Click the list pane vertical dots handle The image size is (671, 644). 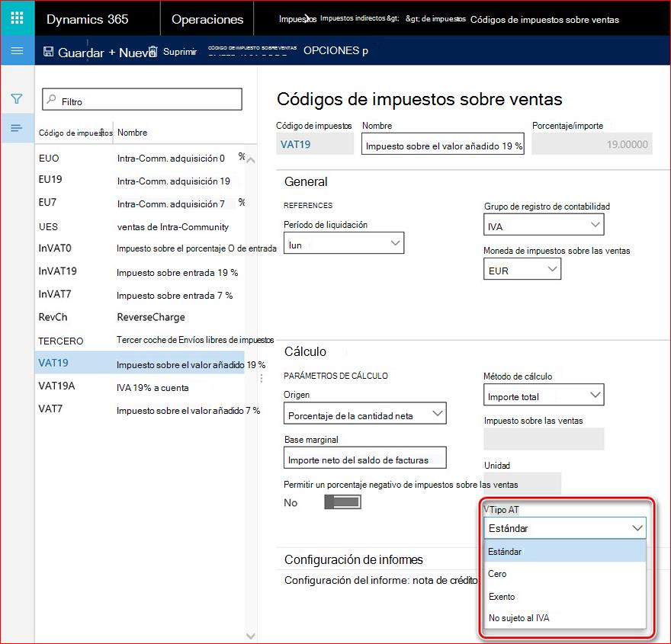[x=262, y=378]
